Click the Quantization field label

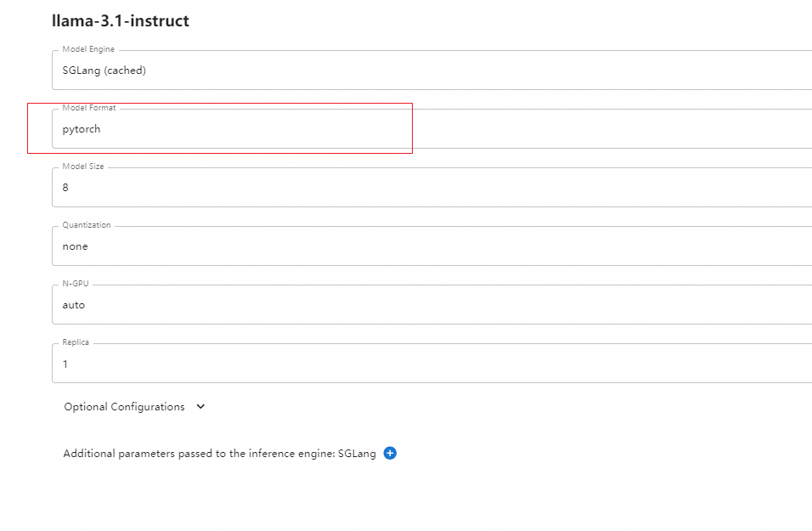click(86, 224)
